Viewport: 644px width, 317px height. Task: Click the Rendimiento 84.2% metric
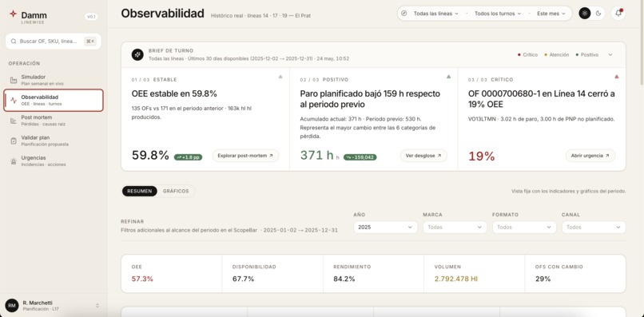(x=374, y=273)
